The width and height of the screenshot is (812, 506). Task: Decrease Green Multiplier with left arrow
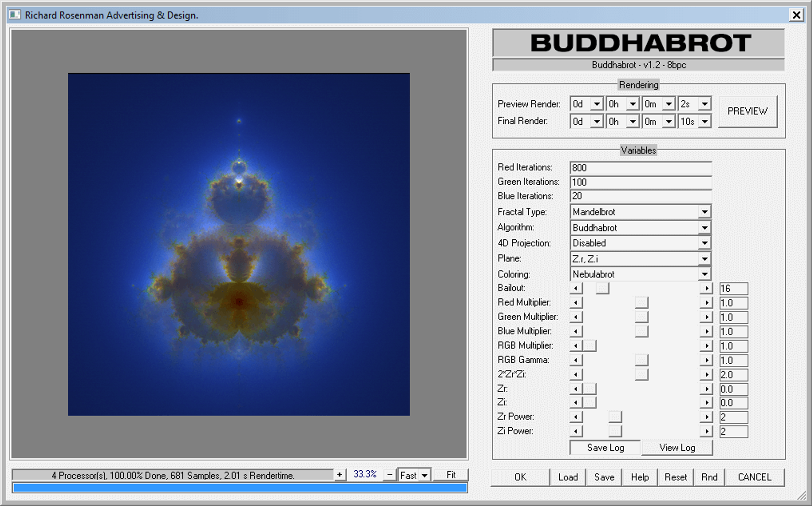[x=576, y=317]
